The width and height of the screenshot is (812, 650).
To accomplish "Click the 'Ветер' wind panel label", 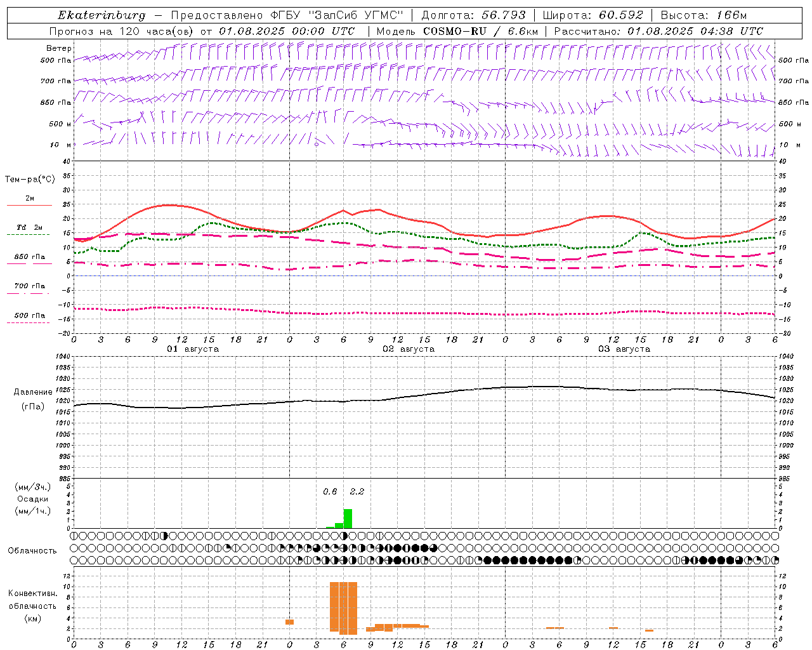I will click(59, 48).
